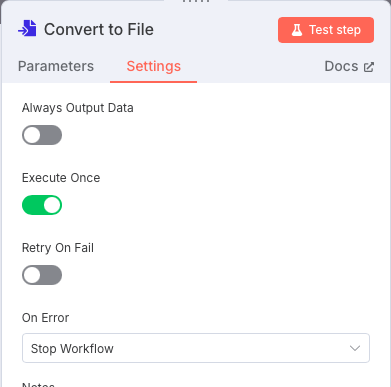Enable the Always Output Data switch

pos(42,135)
